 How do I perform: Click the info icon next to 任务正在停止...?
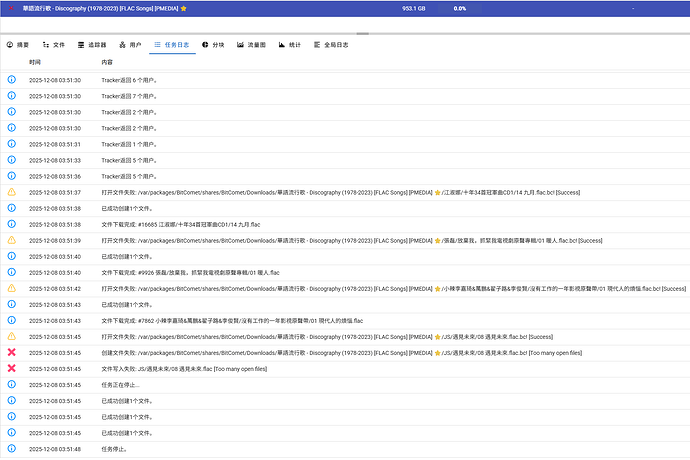tap(12, 385)
